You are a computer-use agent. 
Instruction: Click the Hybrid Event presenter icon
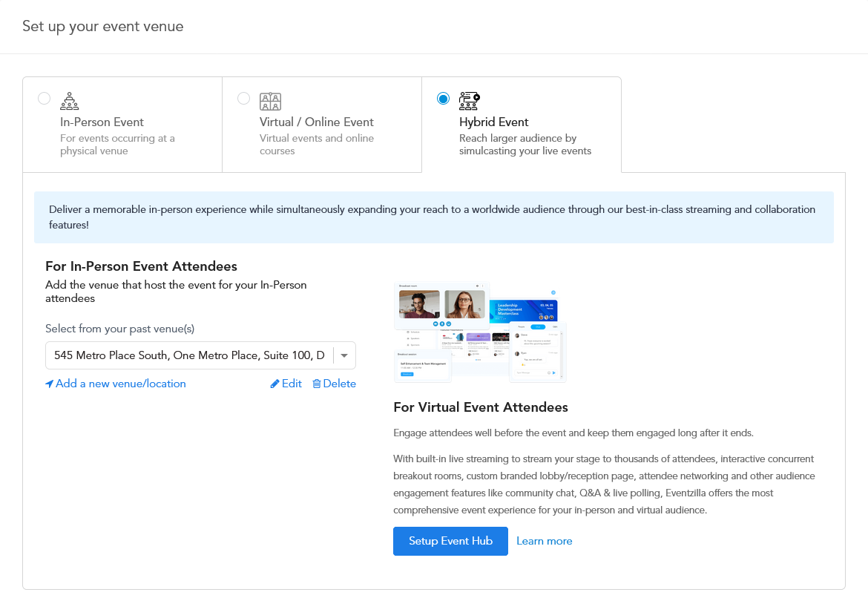[x=468, y=100]
